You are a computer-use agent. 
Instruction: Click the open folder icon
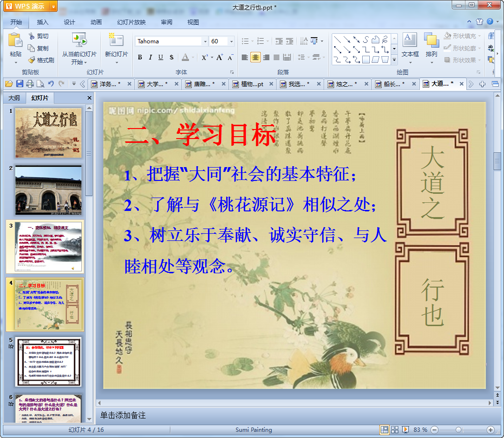coord(9,84)
